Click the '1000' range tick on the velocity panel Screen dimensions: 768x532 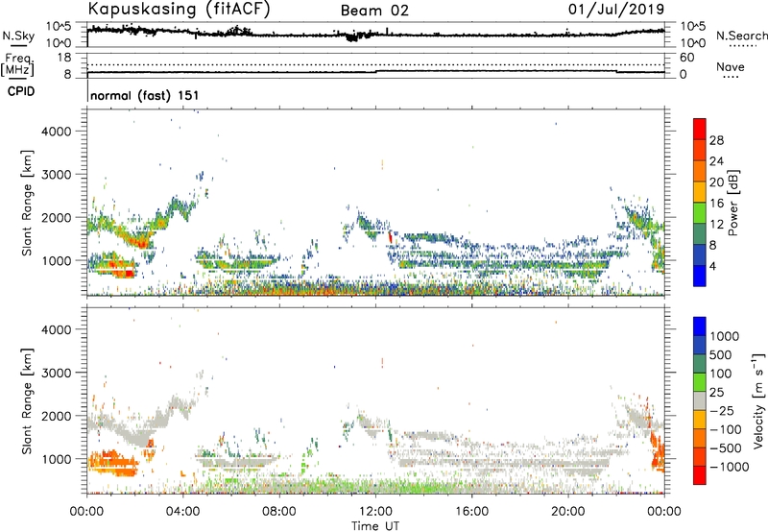57,459
